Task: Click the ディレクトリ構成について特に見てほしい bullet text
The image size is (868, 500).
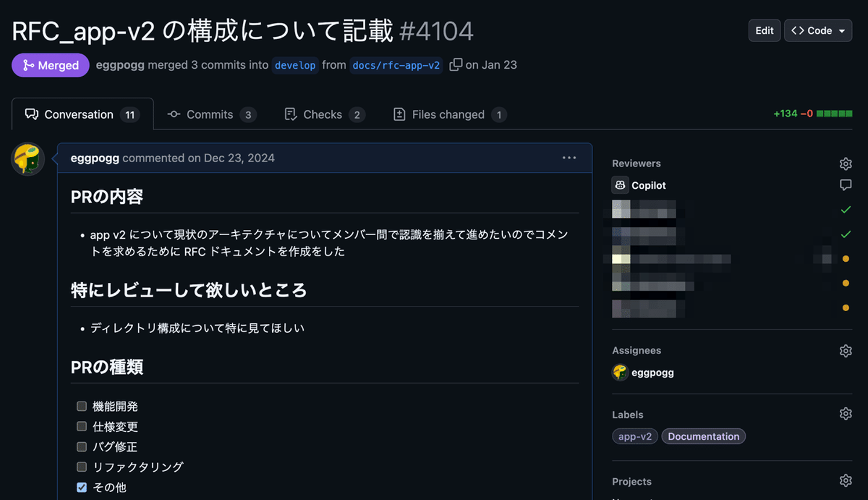Action: [x=197, y=328]
